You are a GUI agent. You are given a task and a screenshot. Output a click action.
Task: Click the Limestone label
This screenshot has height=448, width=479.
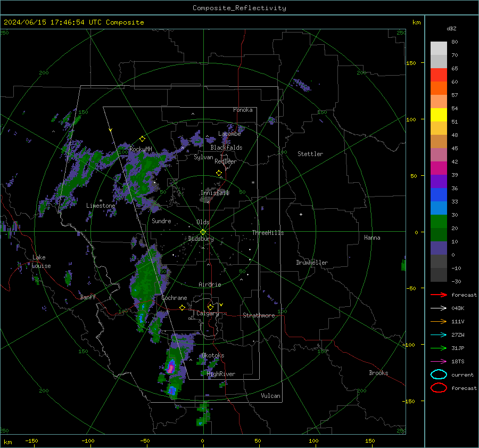click(x=101, y=206)
